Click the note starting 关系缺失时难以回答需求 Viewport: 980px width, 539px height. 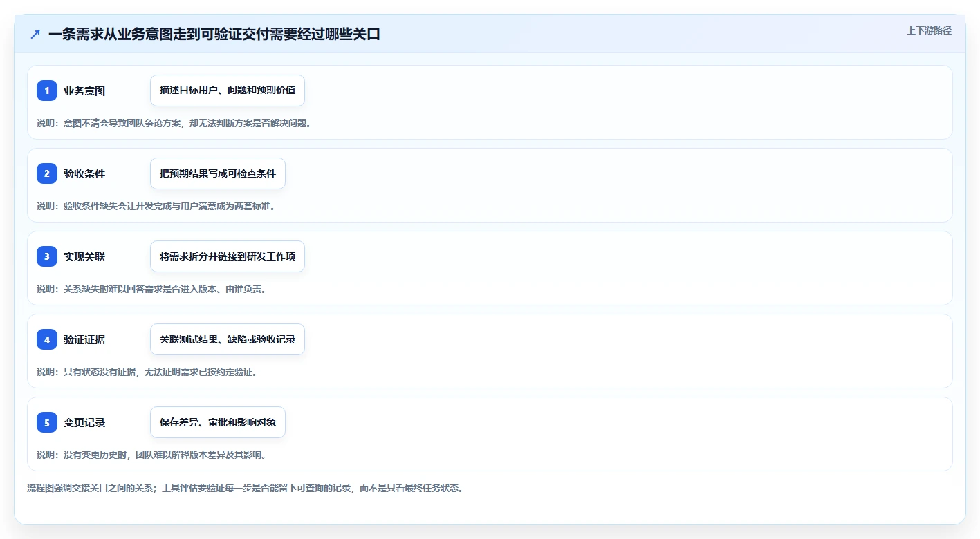coord(151,289)
